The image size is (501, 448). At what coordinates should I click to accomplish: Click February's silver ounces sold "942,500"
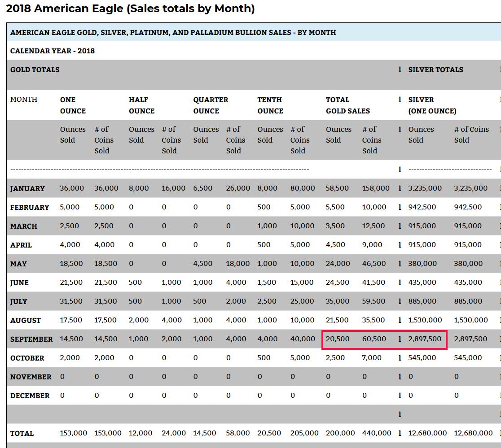[422, 207]
